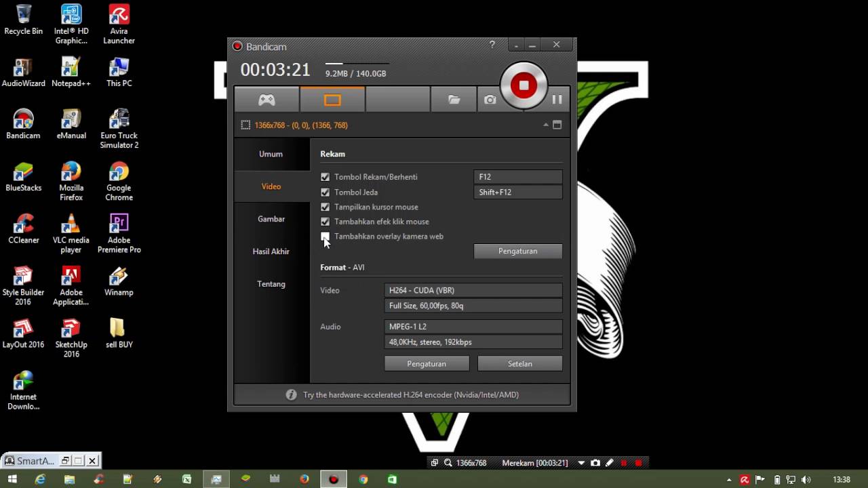Enable Tambahkan overlay kamera web
868x488 pixels.
[x=325, y=237]
